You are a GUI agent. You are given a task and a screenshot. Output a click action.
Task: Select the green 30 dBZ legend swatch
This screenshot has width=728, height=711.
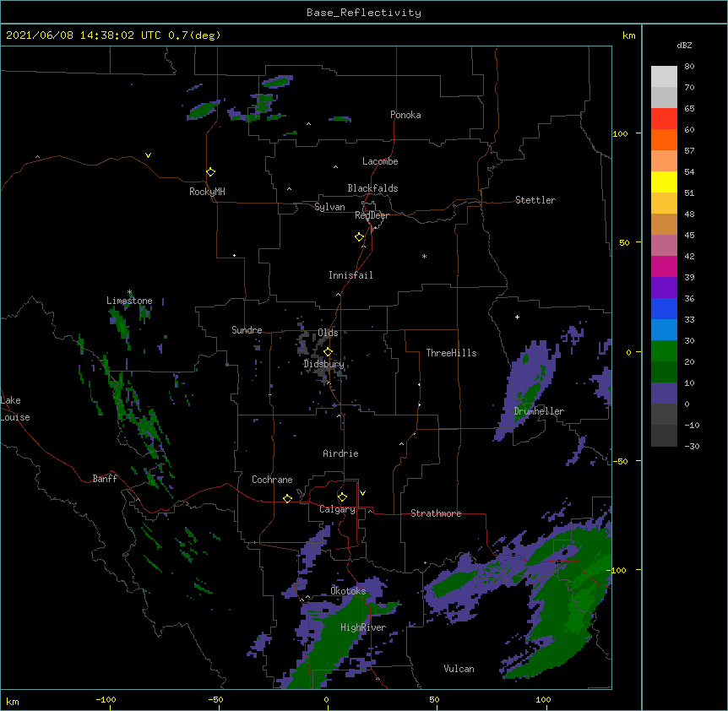tap(664, 351)
